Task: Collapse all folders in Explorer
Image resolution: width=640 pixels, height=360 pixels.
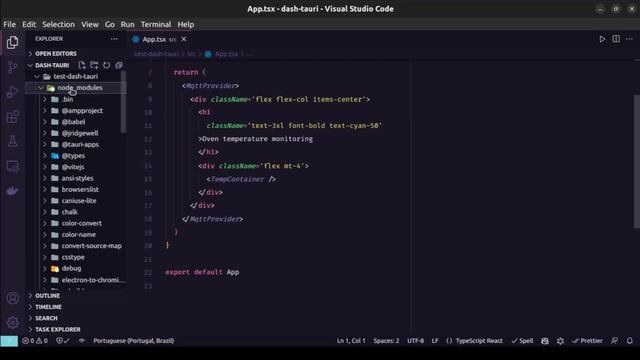Action: 119,65
